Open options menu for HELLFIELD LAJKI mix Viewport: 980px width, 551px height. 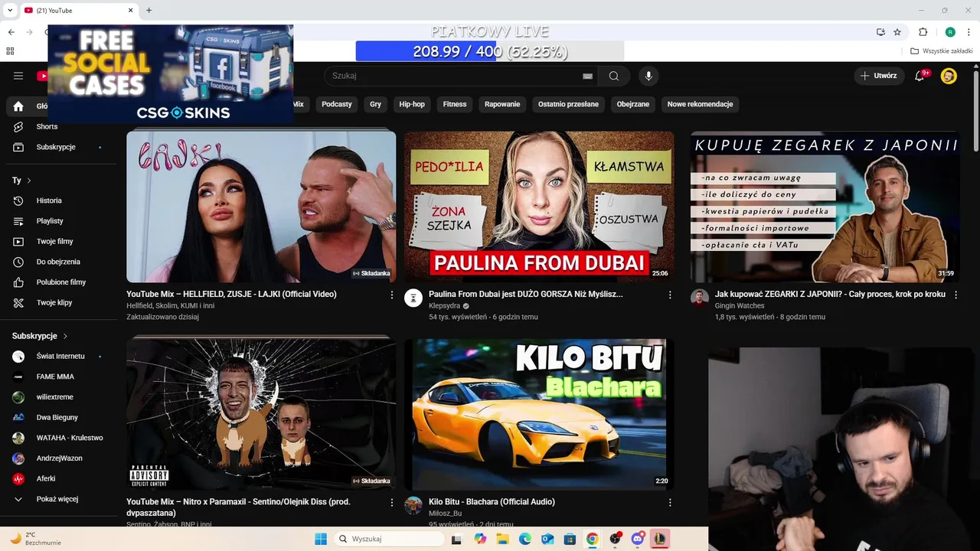(x=392, y=295)
